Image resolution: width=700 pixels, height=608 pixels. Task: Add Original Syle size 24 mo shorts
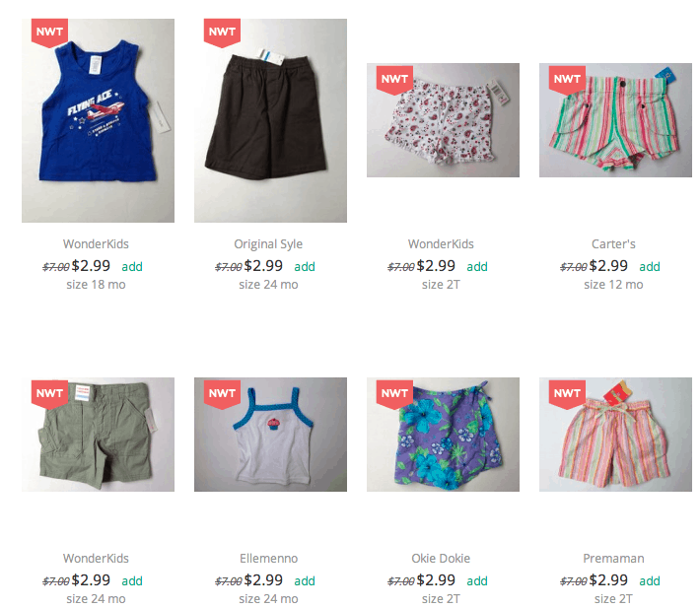[305, 267]
